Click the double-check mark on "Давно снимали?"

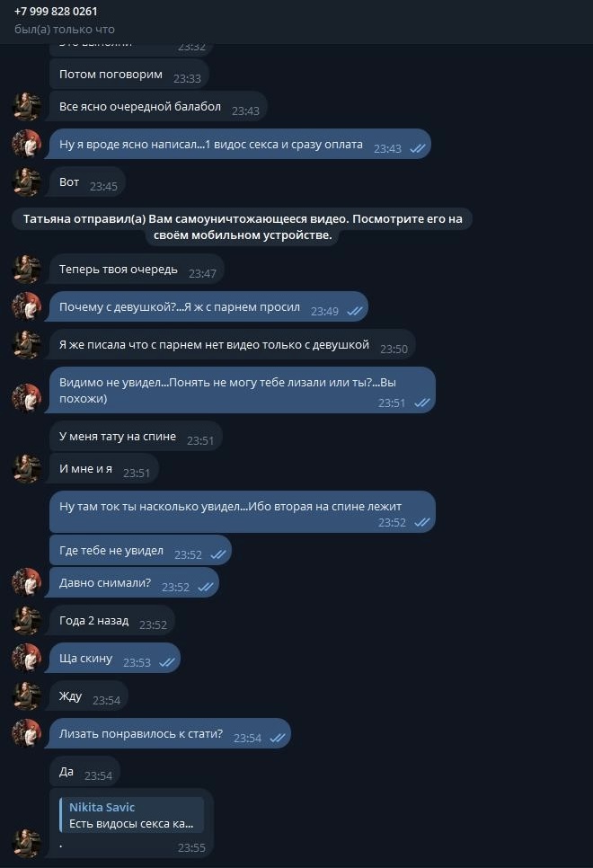coord(205,587)
